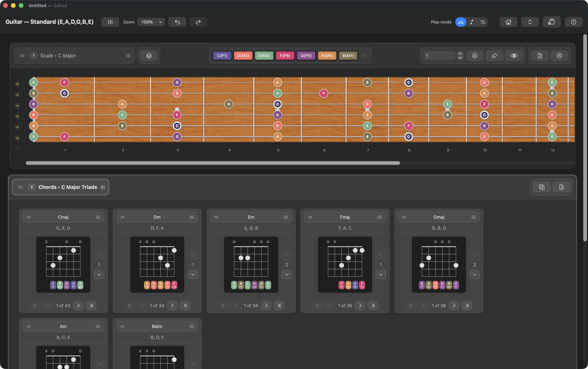Click the add instrument panel icon
Viewport: 588px width, 369px height.
coord(552,22)
